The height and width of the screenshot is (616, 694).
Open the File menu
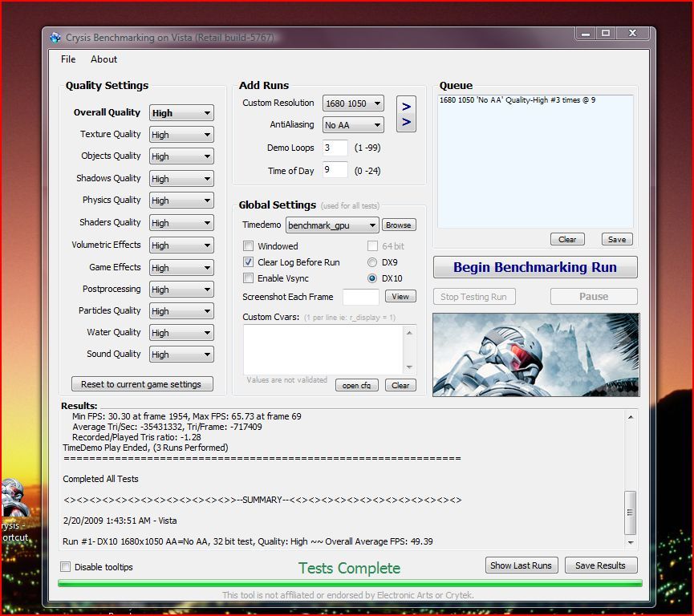[x=68, y=59]
